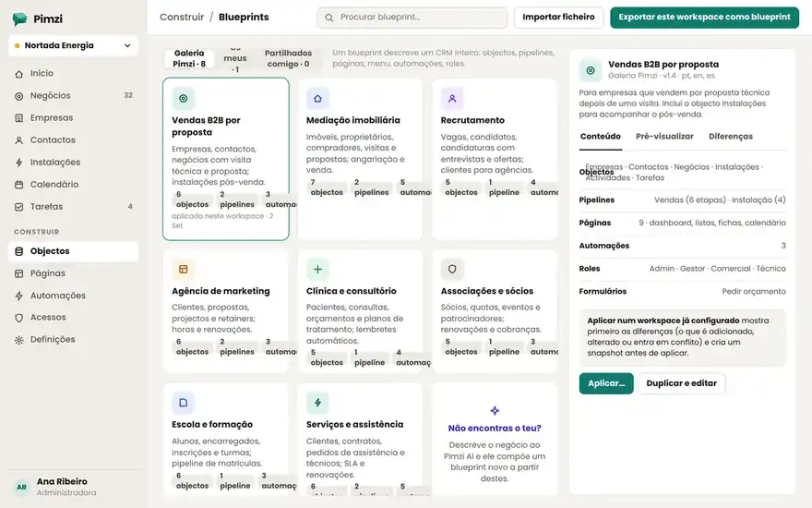Click the Negócios count badge 32

pyautogui.click(x=128, y=95)
